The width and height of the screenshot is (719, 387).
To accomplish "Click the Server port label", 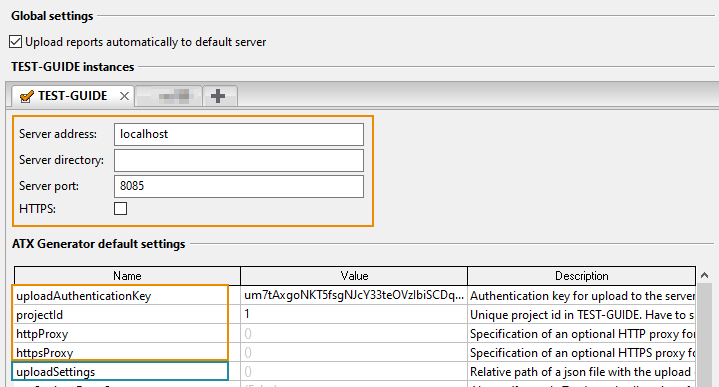I will click(49, 186).
